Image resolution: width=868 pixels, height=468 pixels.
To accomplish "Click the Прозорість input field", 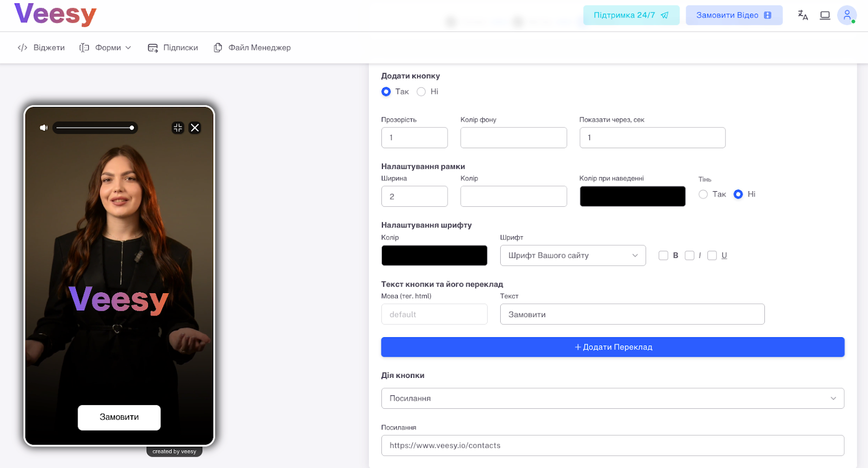I will 414,138.
